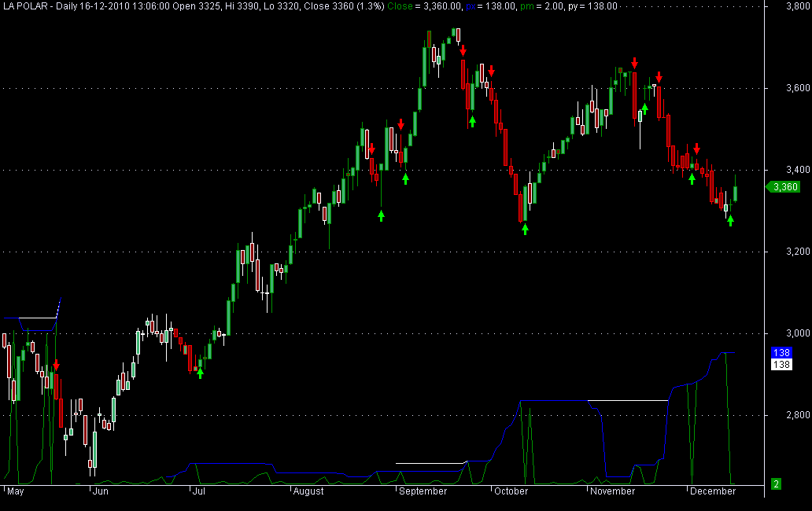
Task: Click the September label on time axis
Action: click(x=423, y=491)
